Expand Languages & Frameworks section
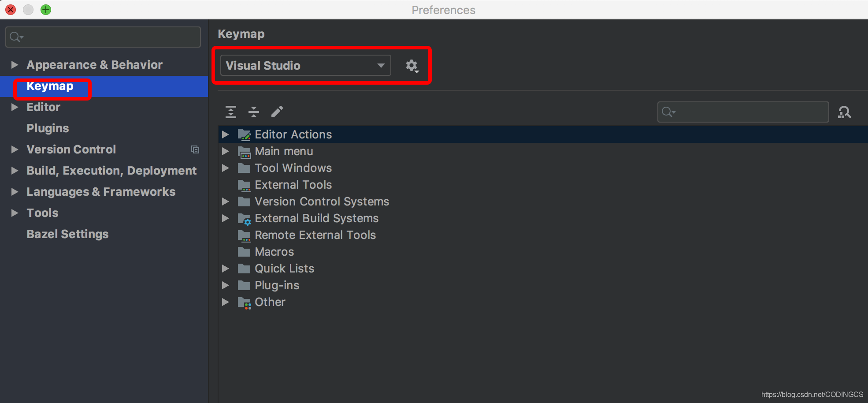Image resolution: width=868 pixels, height=403 pixels. pyautogui.click(x=15, y=192)
